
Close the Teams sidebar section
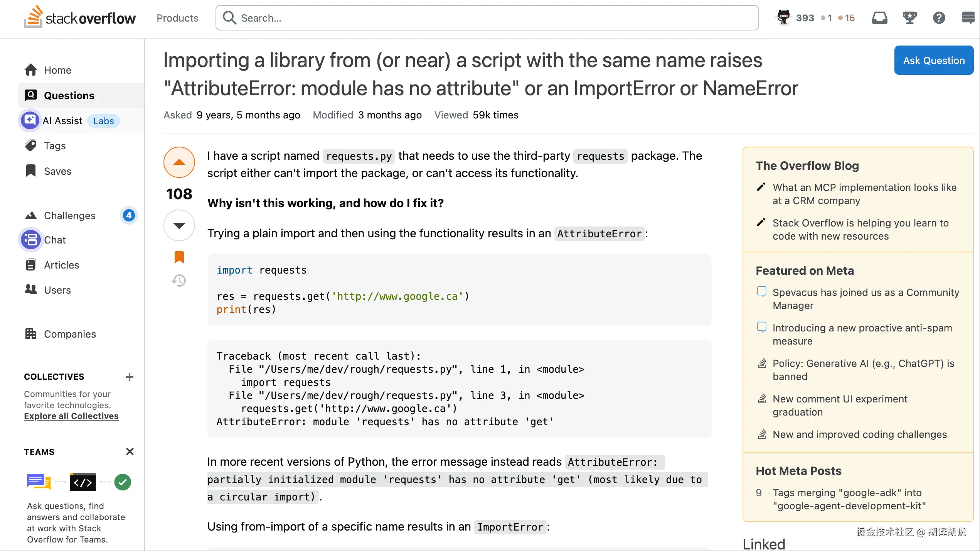click(130, 451)
